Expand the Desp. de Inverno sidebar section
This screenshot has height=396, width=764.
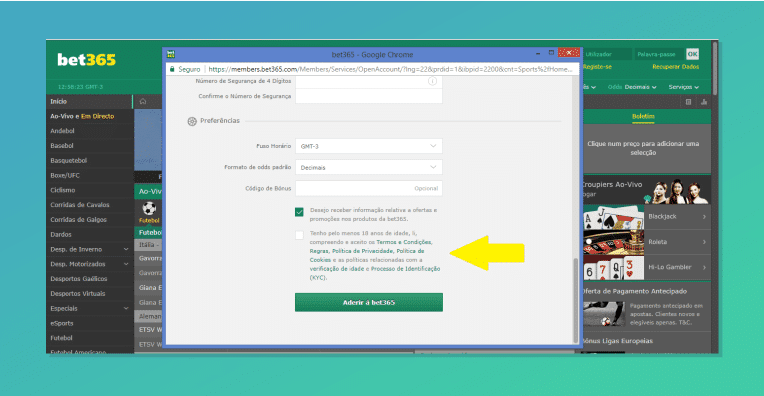[x=126, y=249]
